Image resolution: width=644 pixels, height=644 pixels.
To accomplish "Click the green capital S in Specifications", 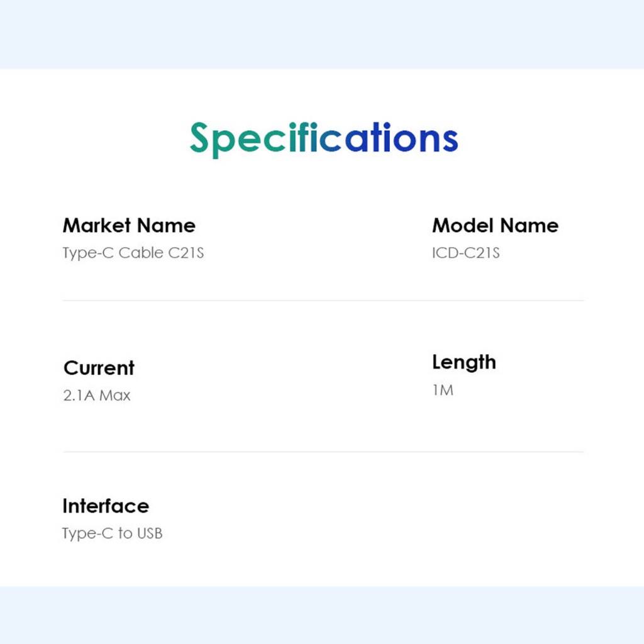I will [x=199, y=137].
